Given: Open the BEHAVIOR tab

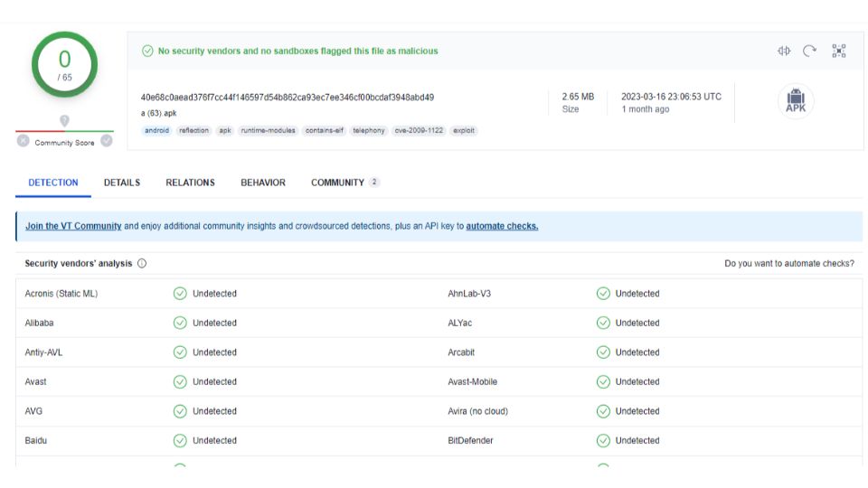Looking at the screenshot, I should [263, 183].
